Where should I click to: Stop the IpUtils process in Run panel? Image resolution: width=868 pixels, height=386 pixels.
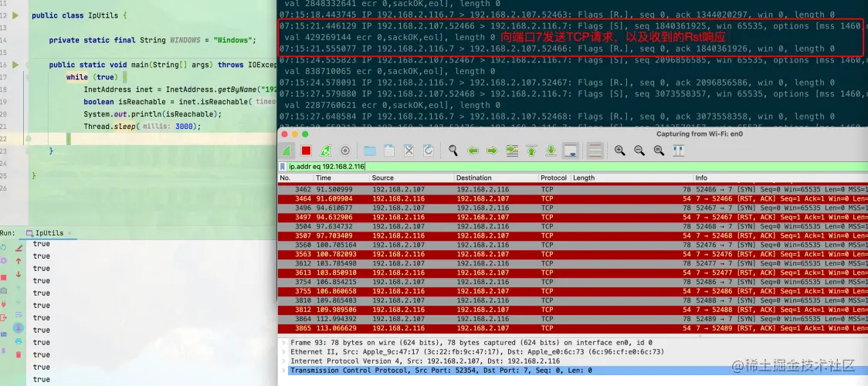coord(4,277)
